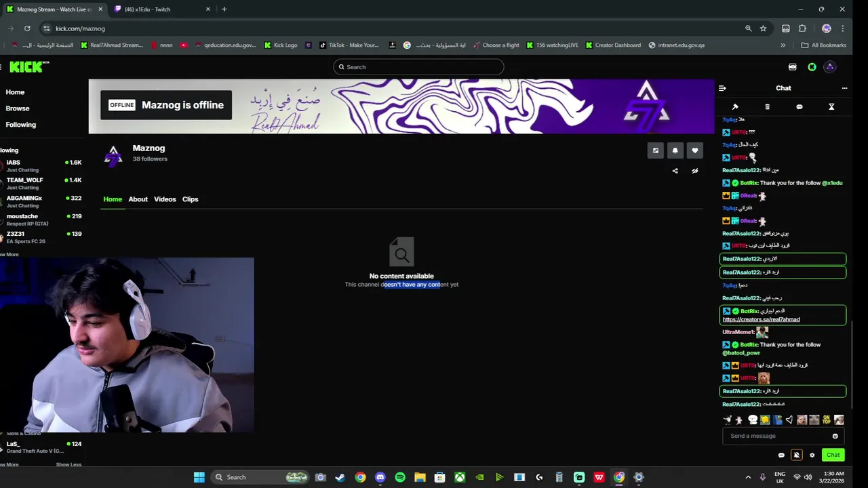Viewport: 868px width, 488px height.
Task: Open Browse in Kick sidebar
Action: pyautogui.click(x=18, y=108)
